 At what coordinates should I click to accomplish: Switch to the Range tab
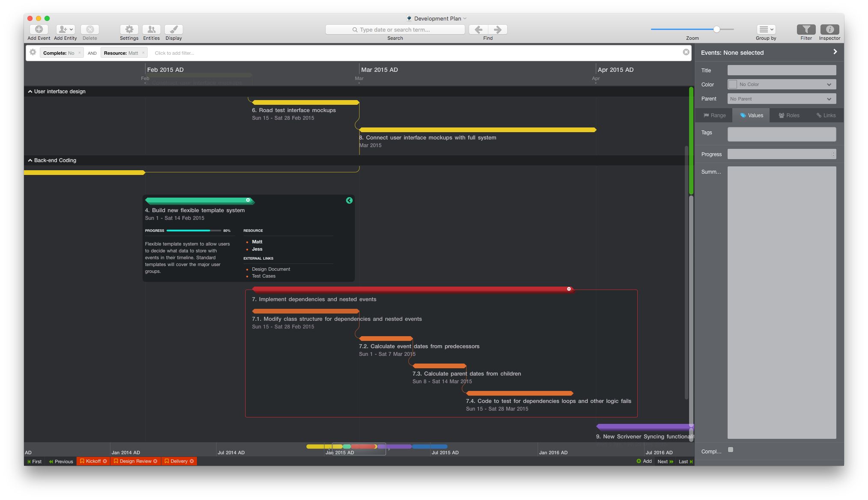click(x=714, y=115)
